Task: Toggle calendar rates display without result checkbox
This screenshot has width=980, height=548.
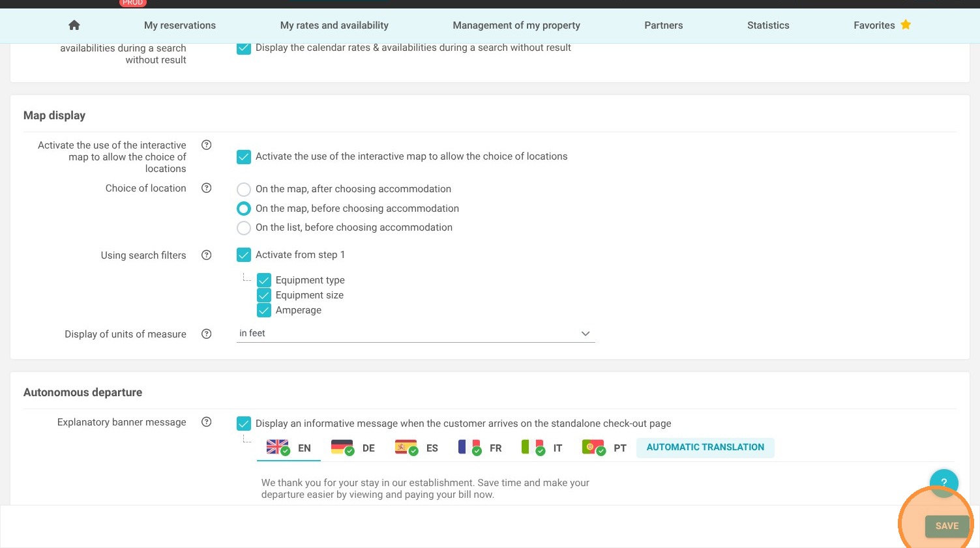Action: 244,48
